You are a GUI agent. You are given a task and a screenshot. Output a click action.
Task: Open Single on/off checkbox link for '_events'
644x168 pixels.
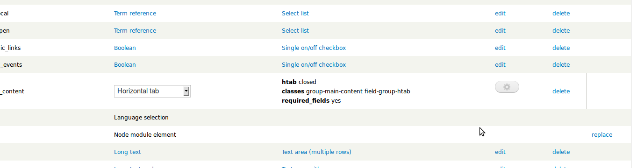tap(314, 65)
